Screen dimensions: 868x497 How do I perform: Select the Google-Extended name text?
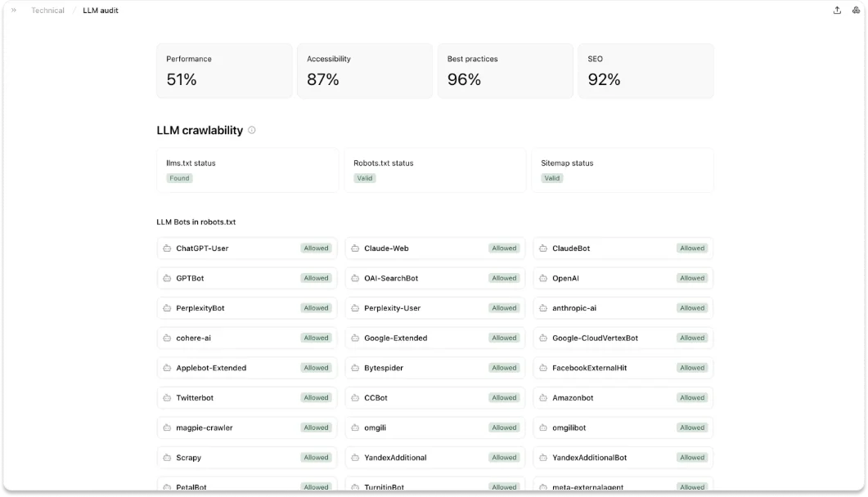395,338
